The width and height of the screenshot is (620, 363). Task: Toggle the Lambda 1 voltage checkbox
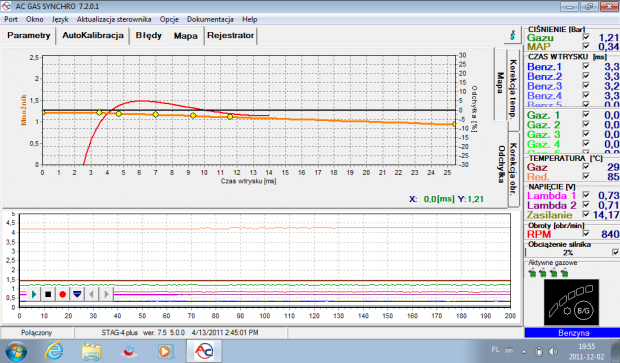(586, 195)
